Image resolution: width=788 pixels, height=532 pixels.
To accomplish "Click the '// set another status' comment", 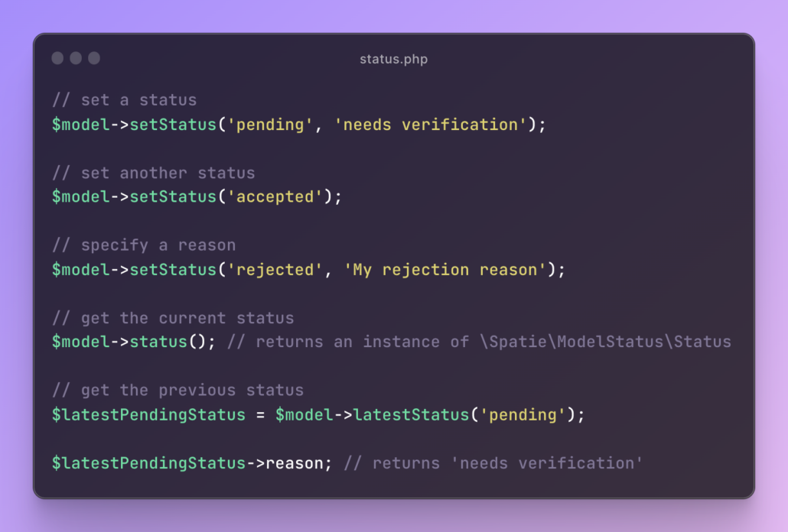I will pos(153,173).
